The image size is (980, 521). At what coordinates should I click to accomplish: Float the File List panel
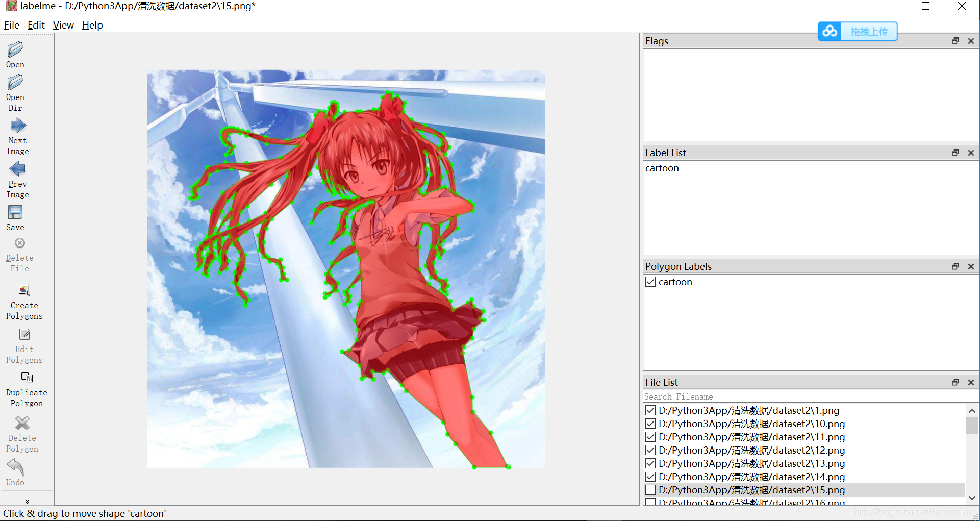tap(956, 382)
